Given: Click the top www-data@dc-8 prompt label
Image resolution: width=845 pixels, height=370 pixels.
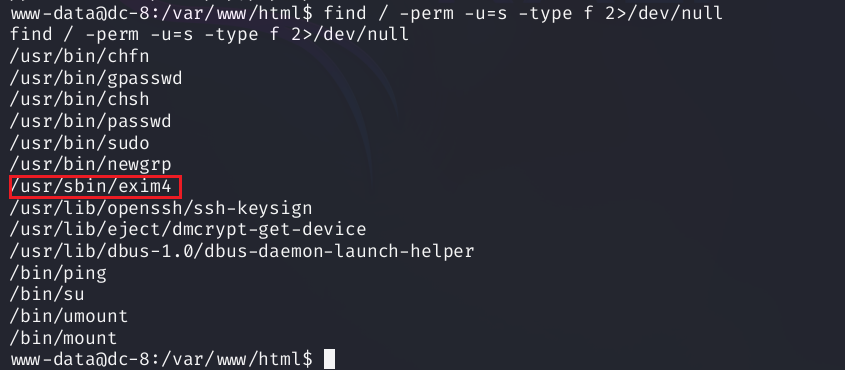Looking at the screenshot, I should click(x=161, y=13).
